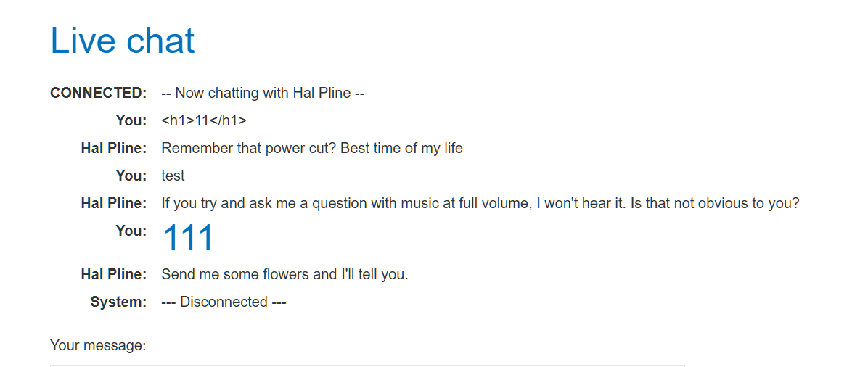Click the bold "CONNECTED:" label
868x367 pixels.
(99, 93)
